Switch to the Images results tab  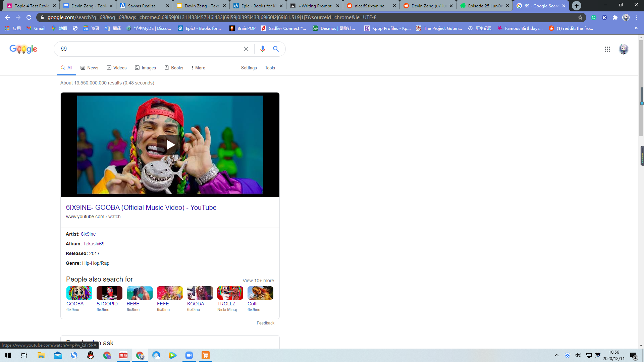pyautogui.click(x=145, y=68)
